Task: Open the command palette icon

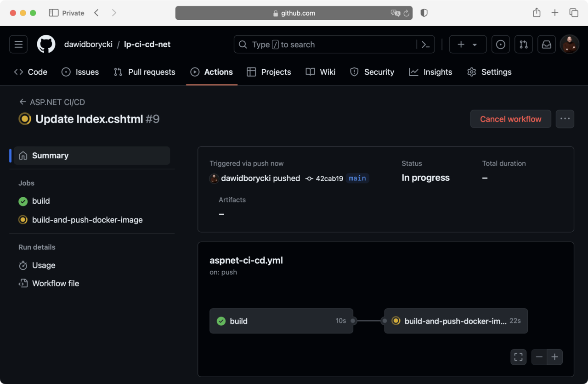Action: click(x=425, y=45)
